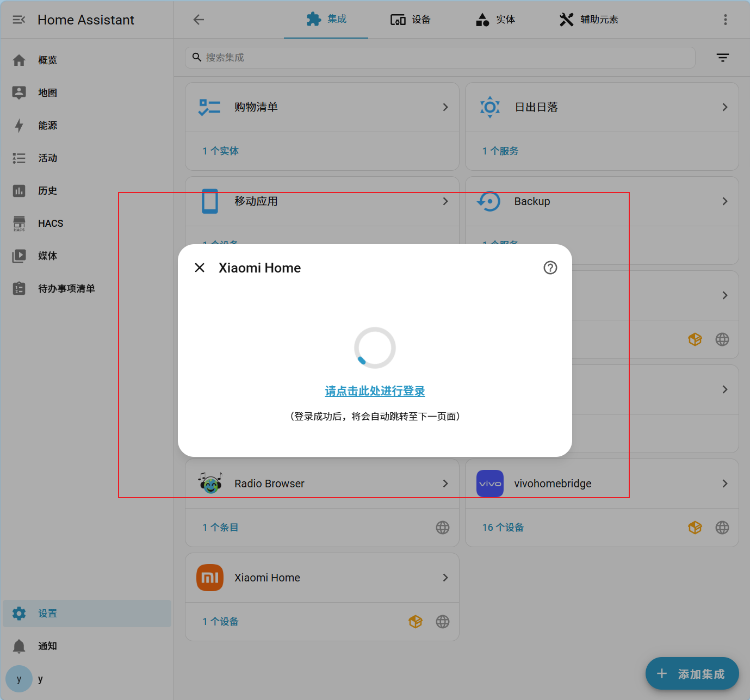Open 媒体 media in sidebar
The height and width of the screenshot is (700, 750).
click(87, 256)
